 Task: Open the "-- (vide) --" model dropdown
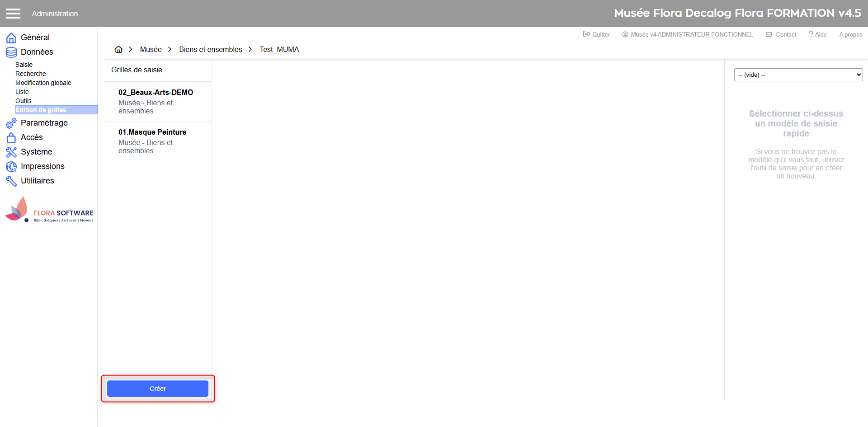pyautogui.click(x=798, y=75)
